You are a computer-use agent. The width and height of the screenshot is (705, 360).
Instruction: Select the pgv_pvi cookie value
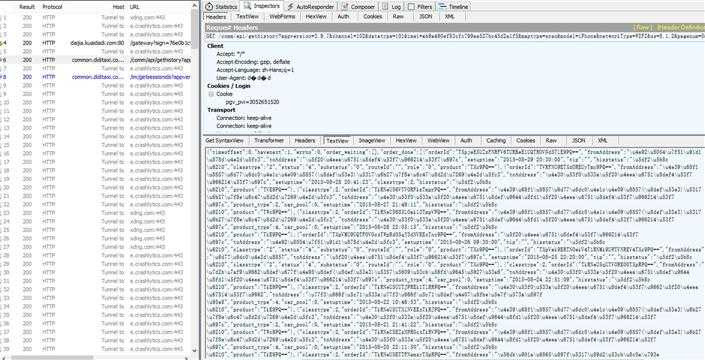(252, 102)
